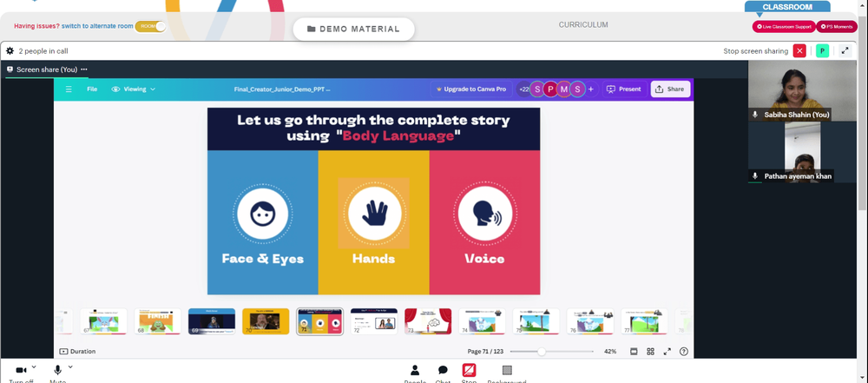Select the CLASSROOM tab

[787, 7]
